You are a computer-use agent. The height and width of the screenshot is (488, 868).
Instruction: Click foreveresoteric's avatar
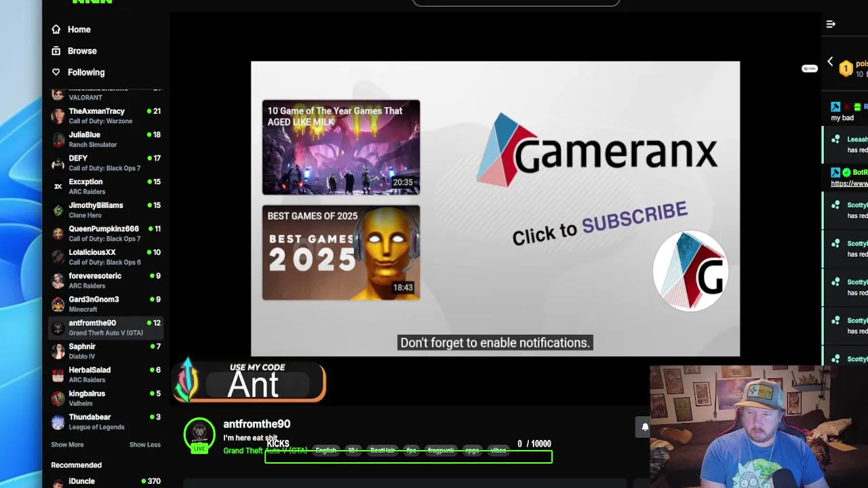(58, 281)
